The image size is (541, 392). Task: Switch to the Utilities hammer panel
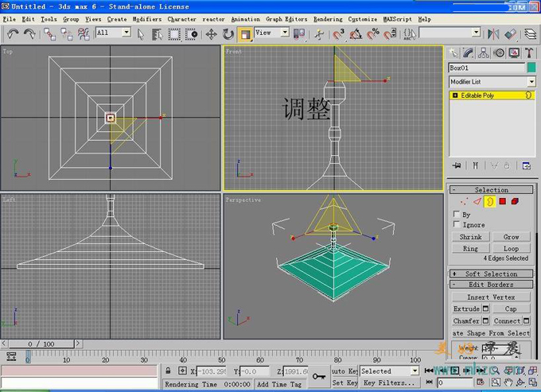[x=528, y=52]
